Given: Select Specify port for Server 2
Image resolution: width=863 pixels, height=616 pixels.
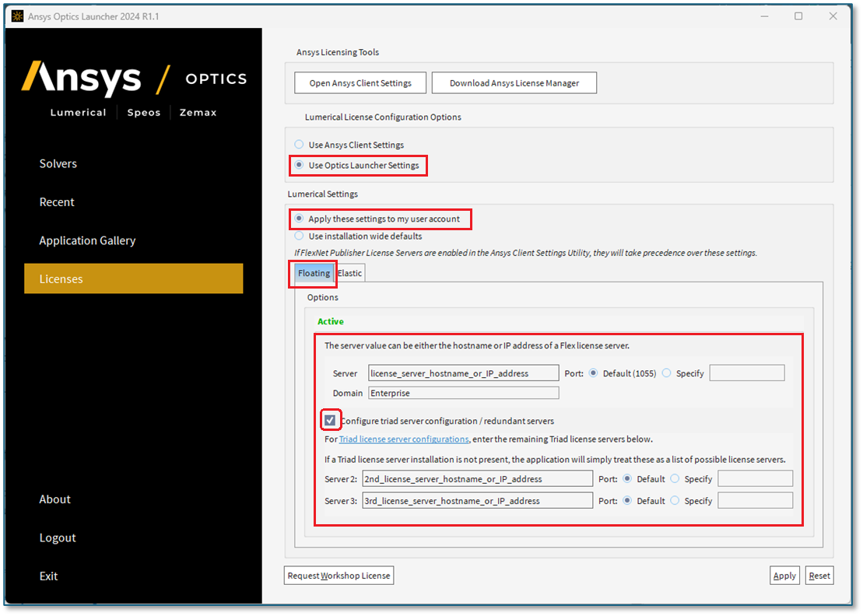Looking at the screenshot, I should 675,478.
